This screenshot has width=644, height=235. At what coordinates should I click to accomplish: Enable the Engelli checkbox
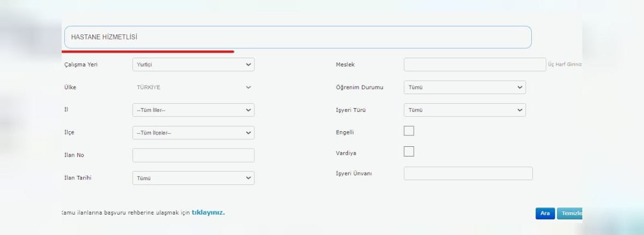409,131
